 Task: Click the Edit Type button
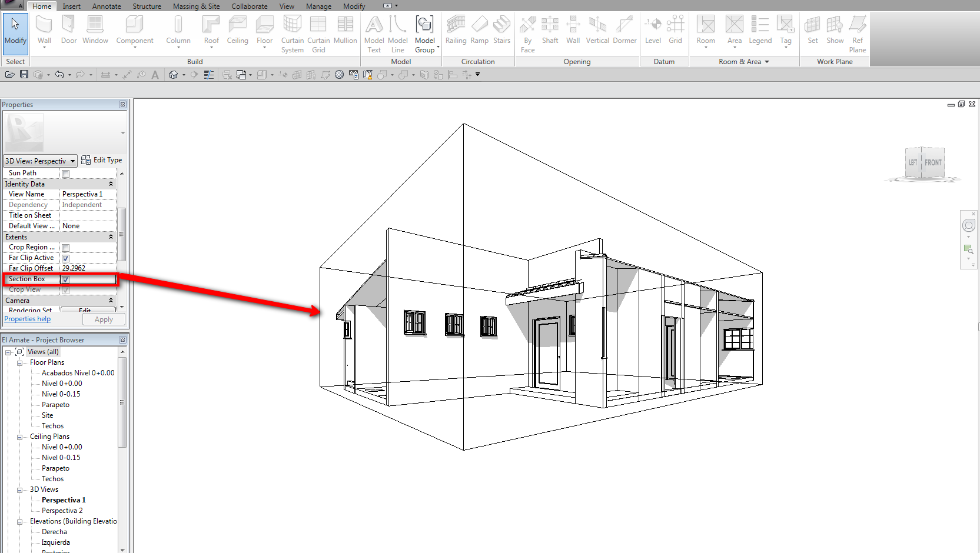[102, 160]
